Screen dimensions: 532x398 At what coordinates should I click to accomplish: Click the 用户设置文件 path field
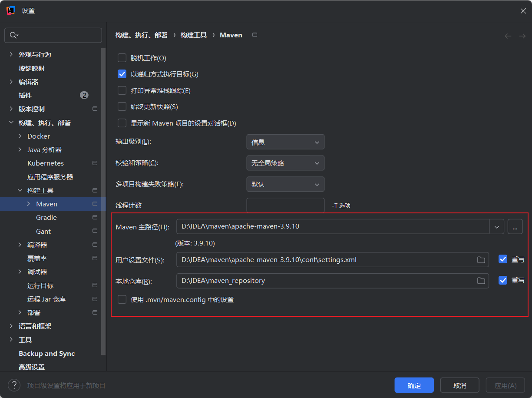333,260
